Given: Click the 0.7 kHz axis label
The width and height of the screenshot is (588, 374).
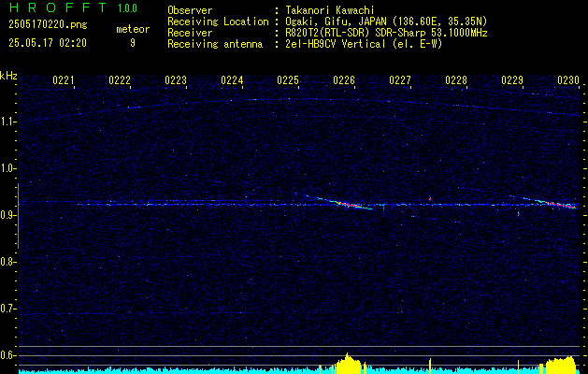Looking at the screenshot, I should coord(7,309).
